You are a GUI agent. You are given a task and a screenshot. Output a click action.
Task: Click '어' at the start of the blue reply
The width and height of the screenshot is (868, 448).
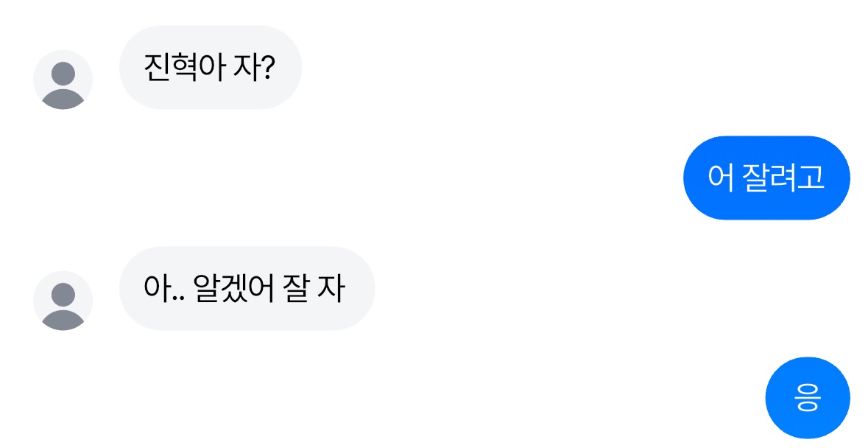click(721, 178)
